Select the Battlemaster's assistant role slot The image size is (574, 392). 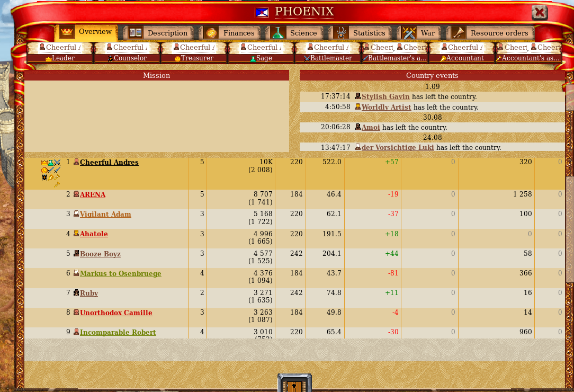394,53
